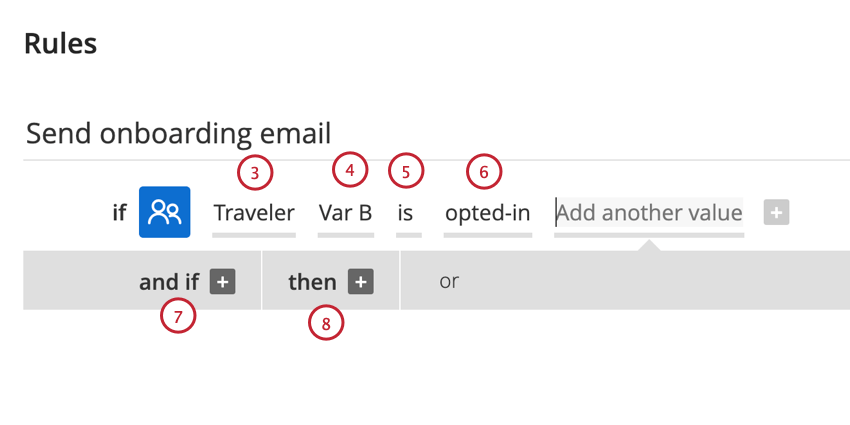
Task: Click the red circled number 8 marker
Action: tap(326, 323)
